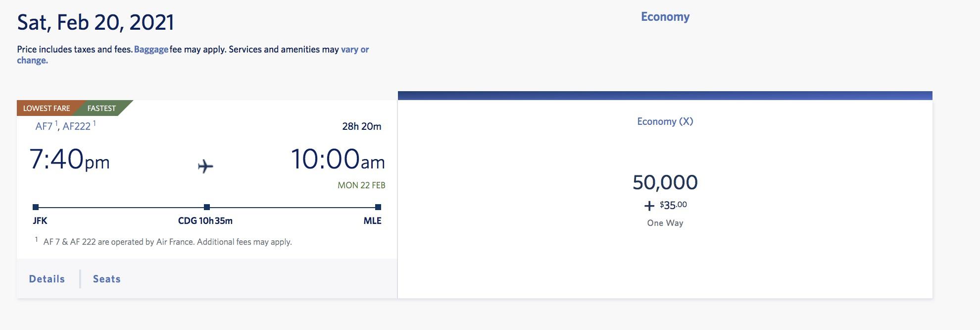Open the Seats view
Image resolution: width=980 pixels, height=330 pixels.
point(107,279)
